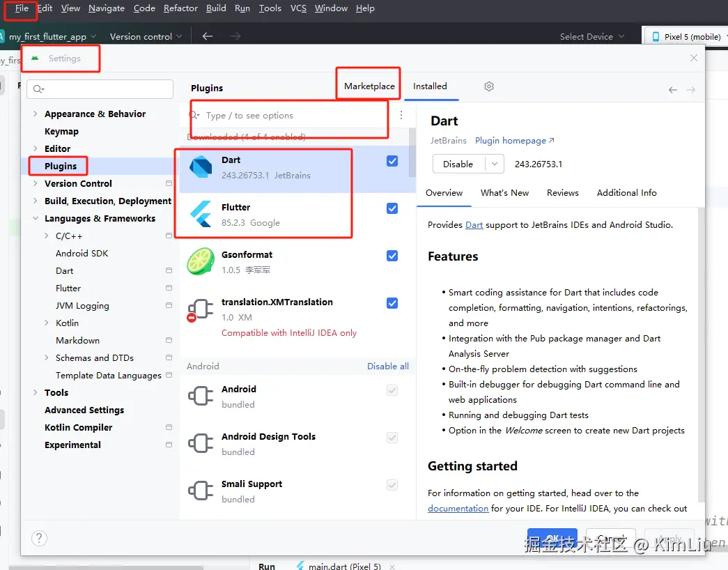Toggle the Gsonformat plugin checkbox
Viewport: 728px width, 570px height.
[392, 256]
